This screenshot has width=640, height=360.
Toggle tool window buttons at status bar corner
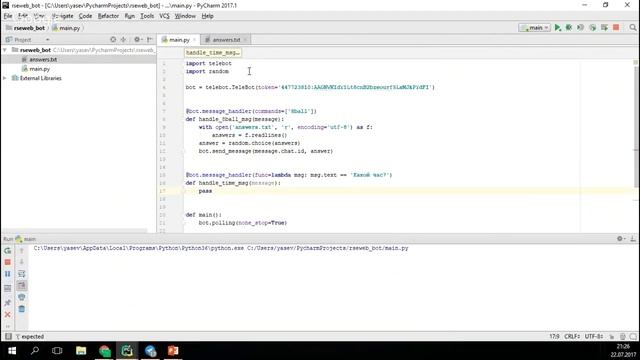8,336
